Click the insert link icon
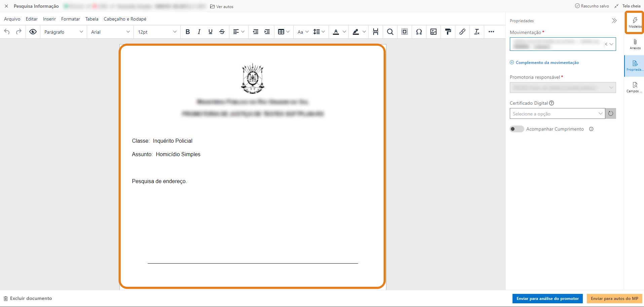 tap(462, 32)
